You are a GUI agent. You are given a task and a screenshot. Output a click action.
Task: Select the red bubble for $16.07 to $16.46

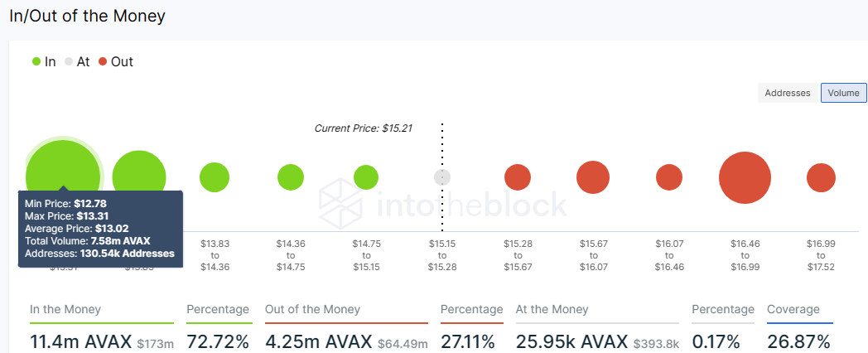(x=669, y=178)
